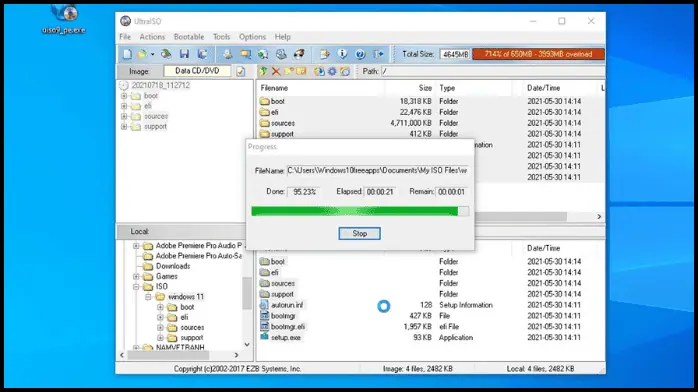Click the orange 714% of 650MB capacity bar
The image size is (698, 392).
tap(538, 54)
